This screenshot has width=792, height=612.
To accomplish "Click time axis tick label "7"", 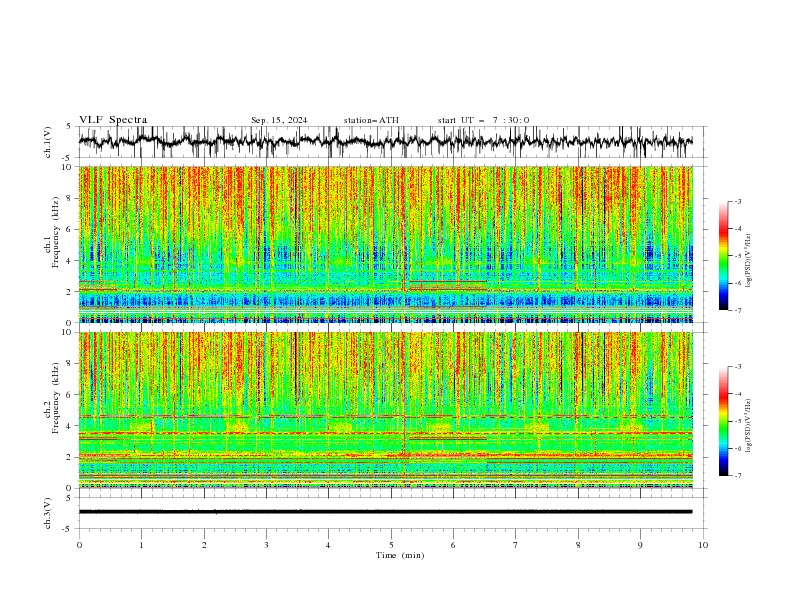I will pyautogui.click(x=516, y=545).
